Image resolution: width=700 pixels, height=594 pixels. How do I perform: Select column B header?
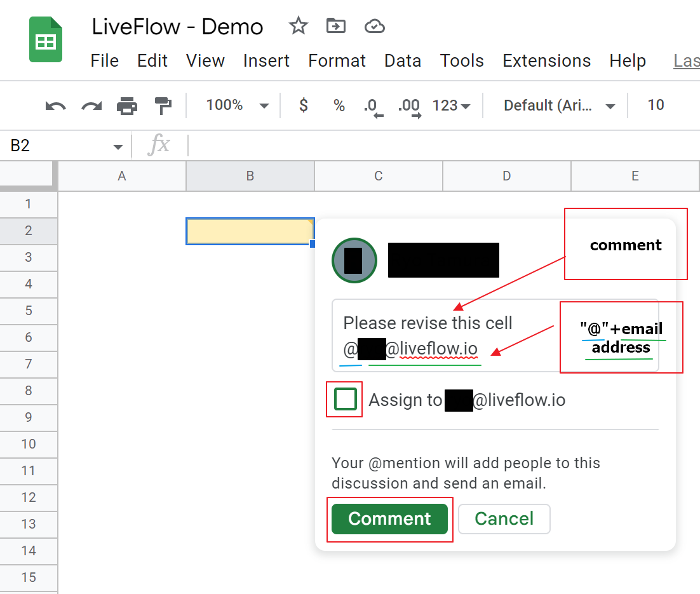pyautogui.click(x=250, y=176)
